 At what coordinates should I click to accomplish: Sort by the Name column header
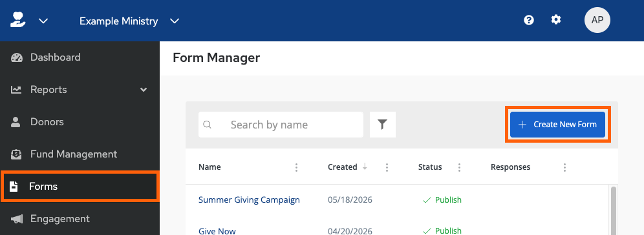pos(209,167)
